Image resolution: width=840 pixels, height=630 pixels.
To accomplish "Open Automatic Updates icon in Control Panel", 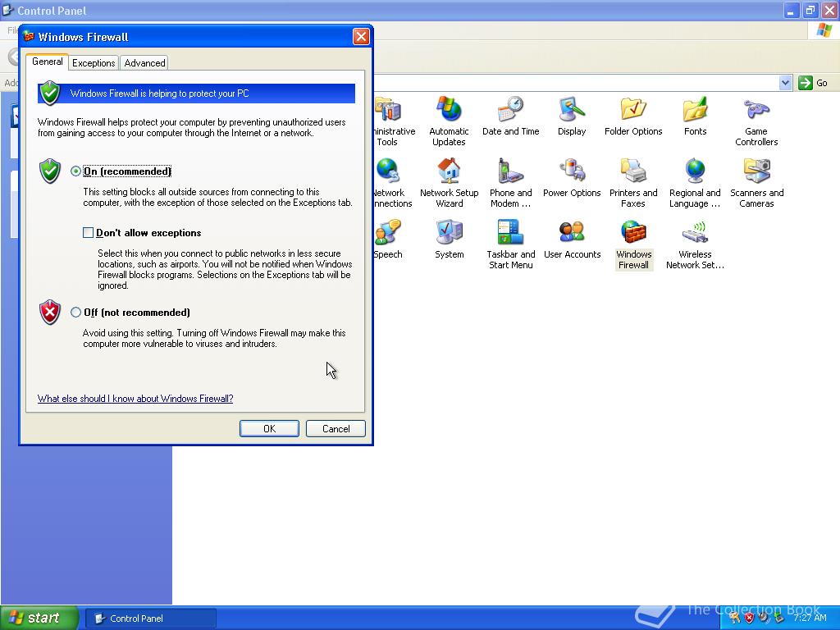I will click(x=449, y=121).
